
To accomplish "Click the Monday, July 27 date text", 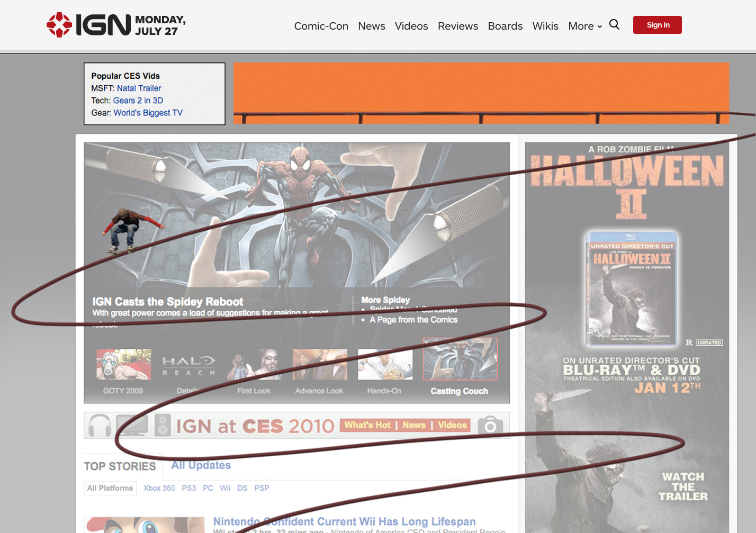I will [x=160, y=25].
